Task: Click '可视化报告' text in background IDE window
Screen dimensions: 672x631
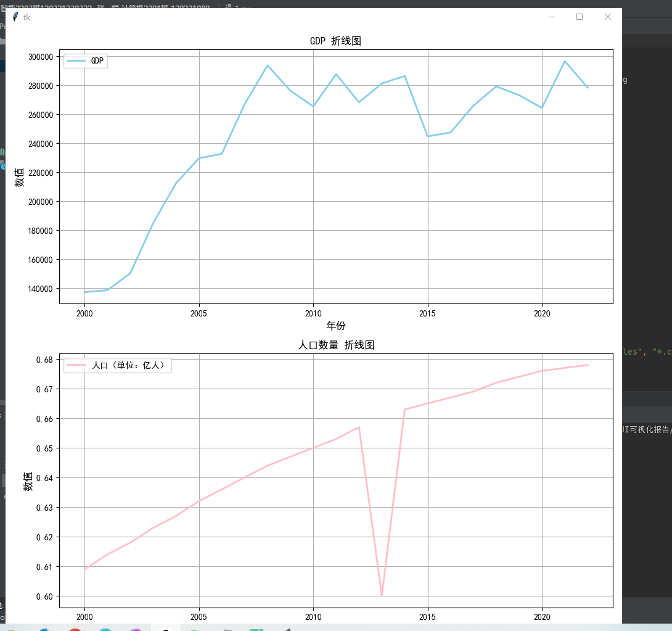Action: tap(650, 429)
